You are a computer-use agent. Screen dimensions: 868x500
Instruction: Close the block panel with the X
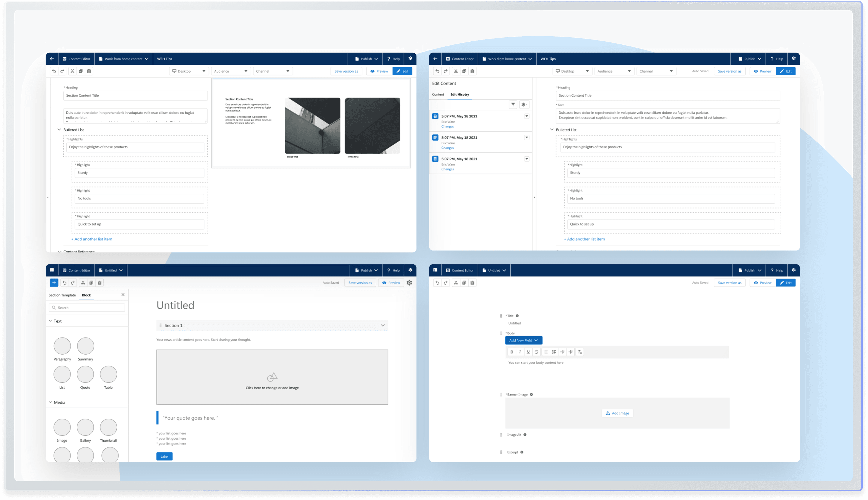click(x=123, y=295)
